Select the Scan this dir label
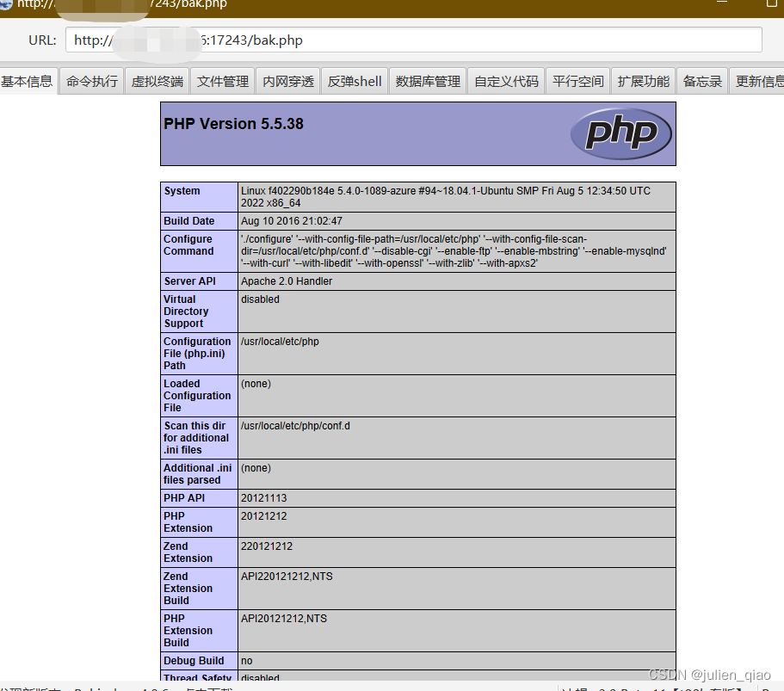The height and width of the screenshot is (691, 784). click(x=196, y=437)
